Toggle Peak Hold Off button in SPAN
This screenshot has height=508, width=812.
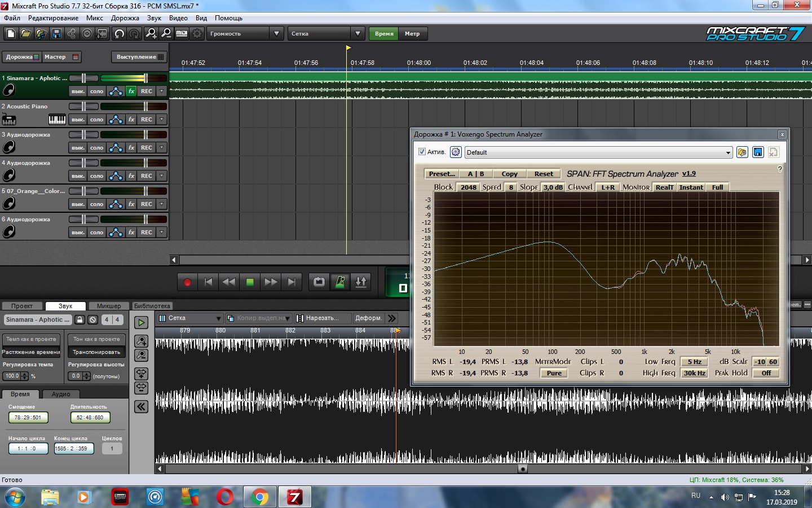point(766,373)
